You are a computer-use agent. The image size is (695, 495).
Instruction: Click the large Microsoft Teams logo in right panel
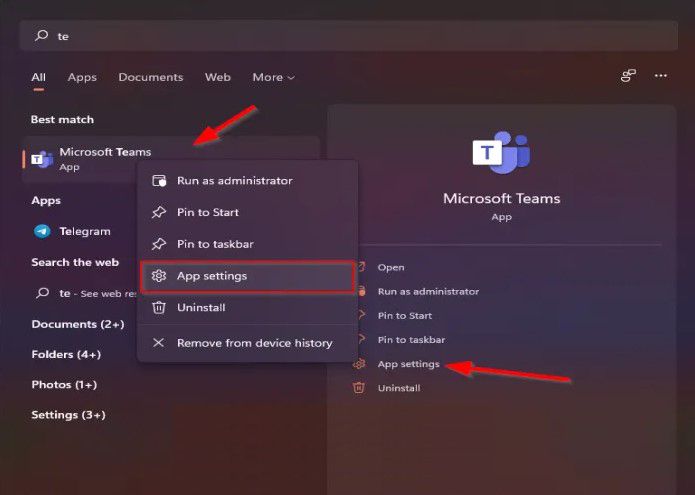[x=501, y=153]
